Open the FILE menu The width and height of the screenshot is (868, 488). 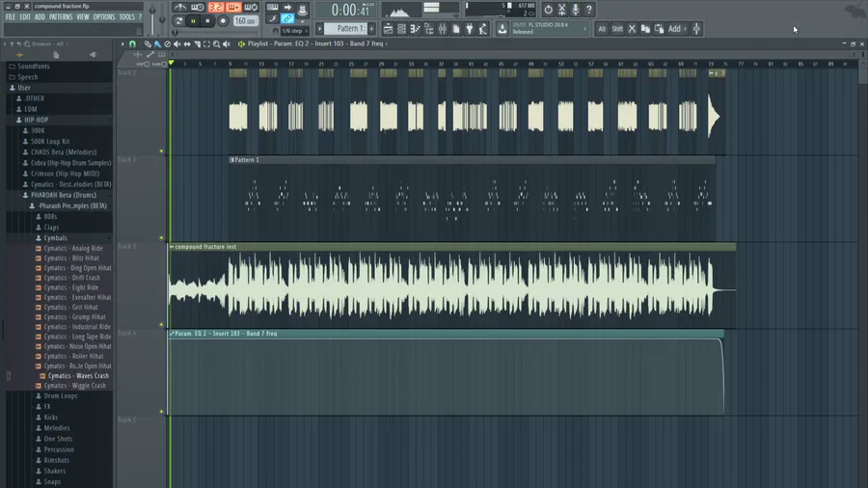[x=11, y=17]
